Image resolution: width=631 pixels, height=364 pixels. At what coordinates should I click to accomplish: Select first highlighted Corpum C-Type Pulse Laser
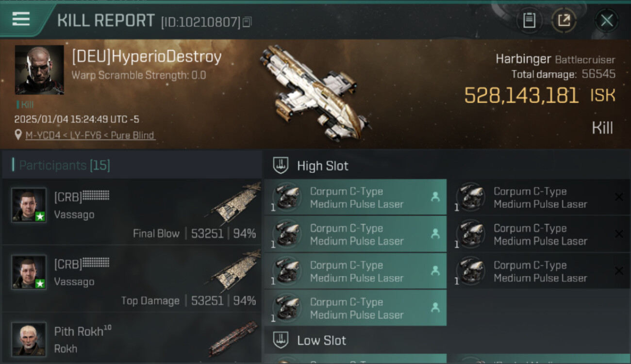coord(355,197)
